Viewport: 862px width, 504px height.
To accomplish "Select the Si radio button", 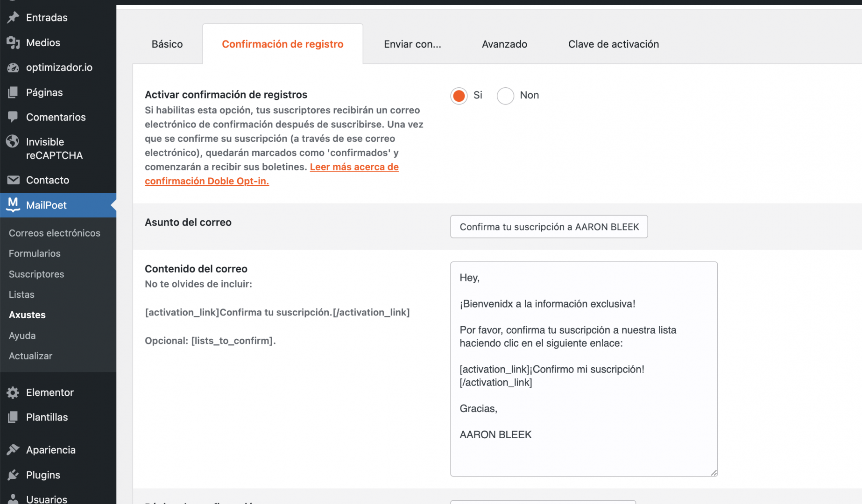I will (459, 96).
